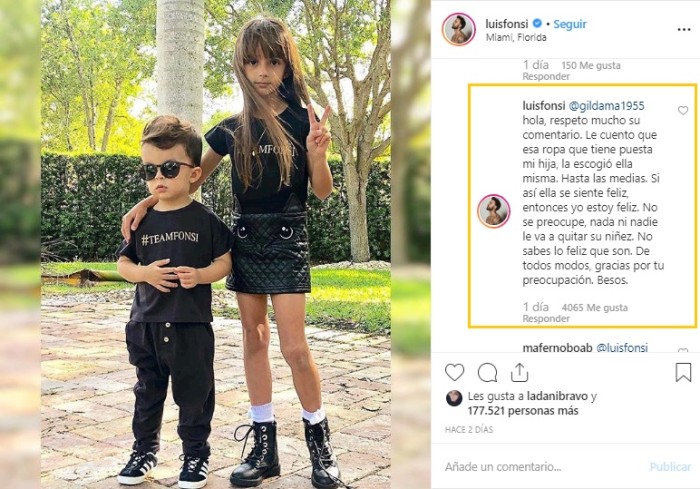
Task: Open the comment speech bubble icon
Action: tap(487, 372)
